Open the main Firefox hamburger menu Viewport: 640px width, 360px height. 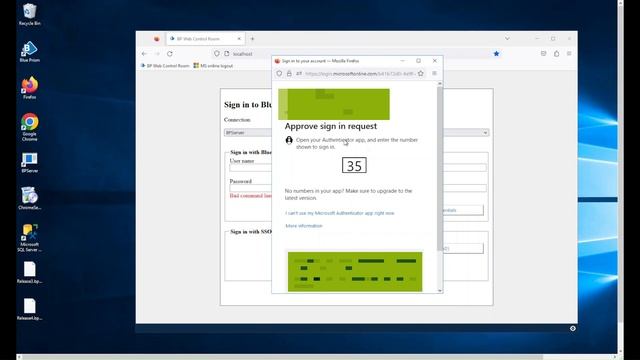pos(569,53)
